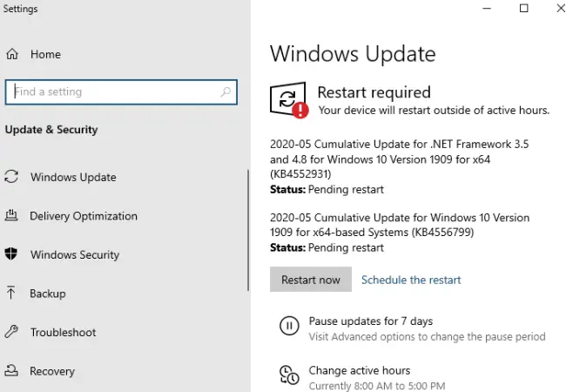This screenshot has height=392, width=566.
Task: Click the Delivery Optimization icon
Action: point(11,215)
